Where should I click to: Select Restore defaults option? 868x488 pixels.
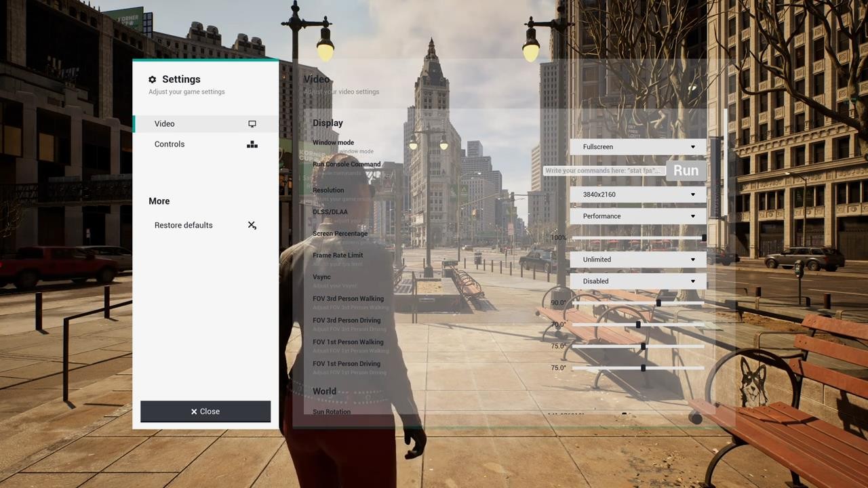click(x=184, y=225)
